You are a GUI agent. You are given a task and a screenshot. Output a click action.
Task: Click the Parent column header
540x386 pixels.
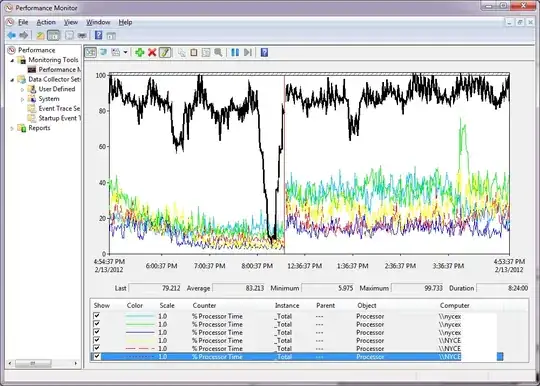coord(325,305)
